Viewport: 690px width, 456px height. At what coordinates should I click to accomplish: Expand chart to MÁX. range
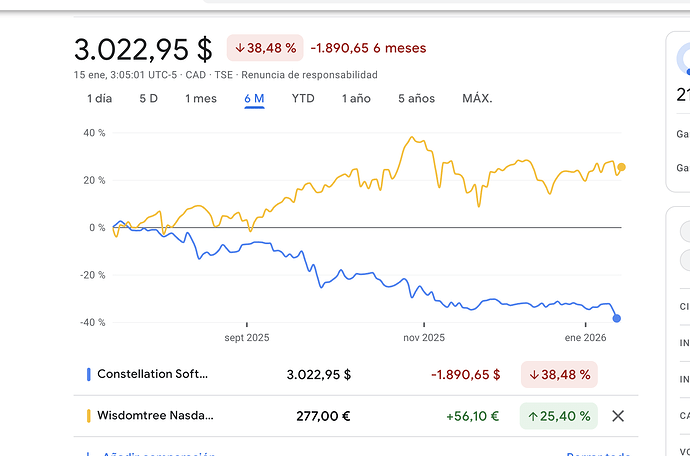coord(477,98)
